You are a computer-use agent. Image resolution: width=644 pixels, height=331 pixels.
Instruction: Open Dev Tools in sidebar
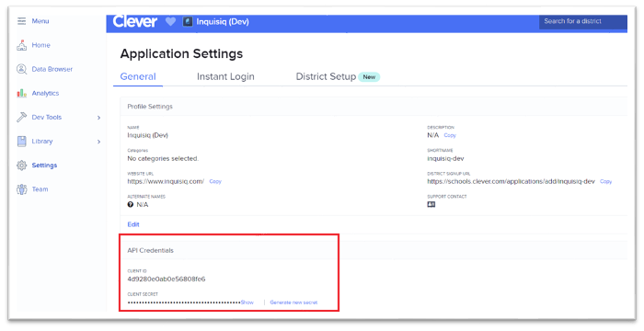(x=46, y=117)
